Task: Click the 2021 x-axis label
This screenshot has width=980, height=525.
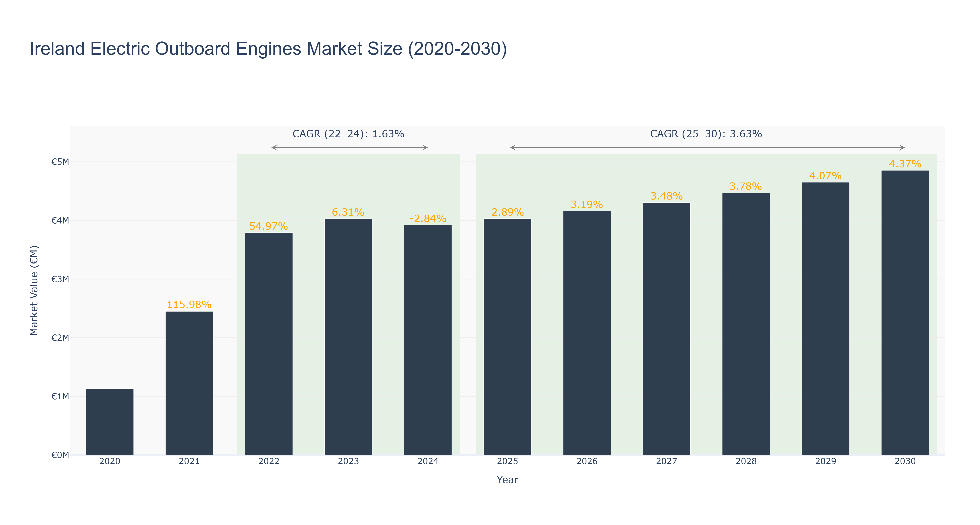Action: click(189, 461)
